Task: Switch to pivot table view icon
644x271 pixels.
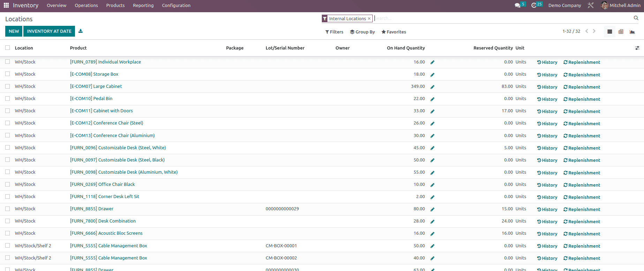Action: (x=621, y=32)
